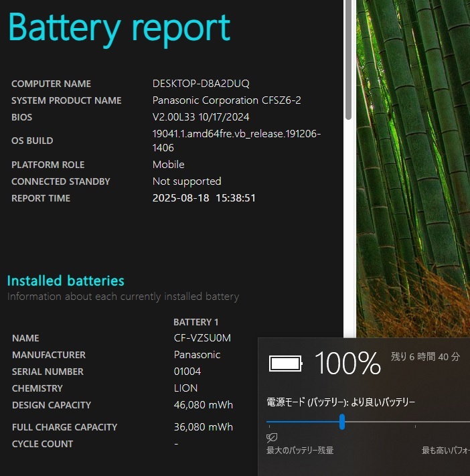This screenshot has height=476, width=470.
Task: Click remaining time '残り 6 時間 40 分'
Action: point(425,356)
